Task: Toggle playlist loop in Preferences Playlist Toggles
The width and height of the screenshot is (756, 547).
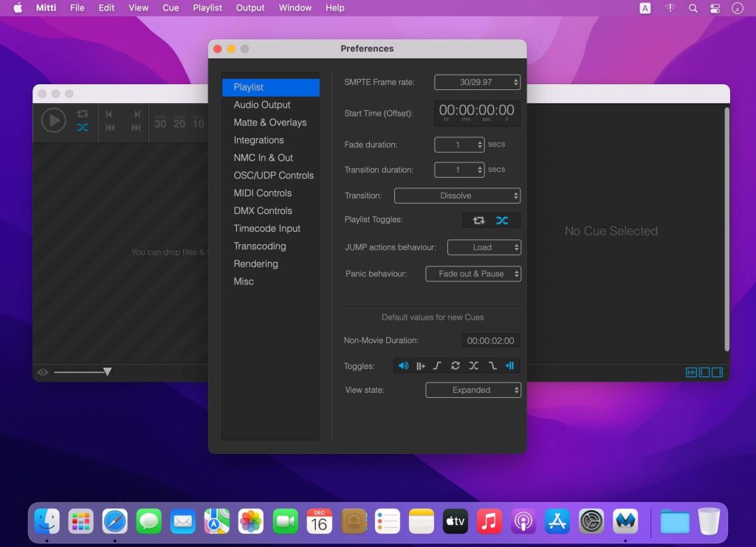Action: [x=478, y=220]
